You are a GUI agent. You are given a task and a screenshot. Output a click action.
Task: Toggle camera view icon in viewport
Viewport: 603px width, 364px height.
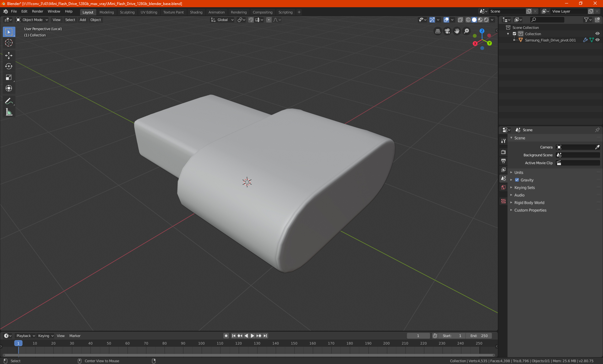coord(447,31)
